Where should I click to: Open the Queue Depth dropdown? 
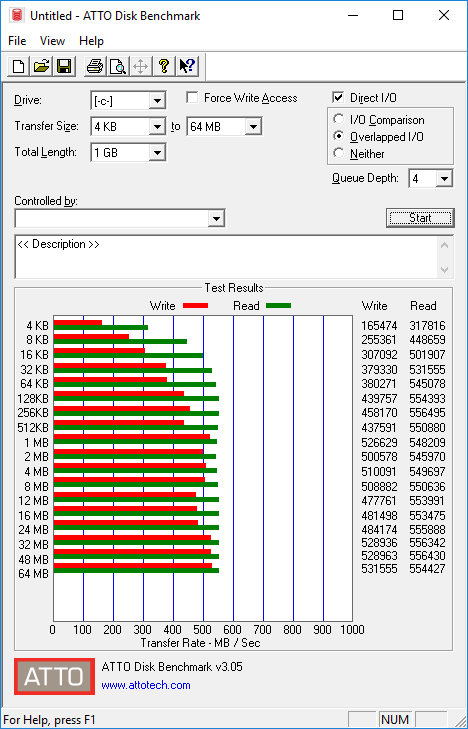444,179
